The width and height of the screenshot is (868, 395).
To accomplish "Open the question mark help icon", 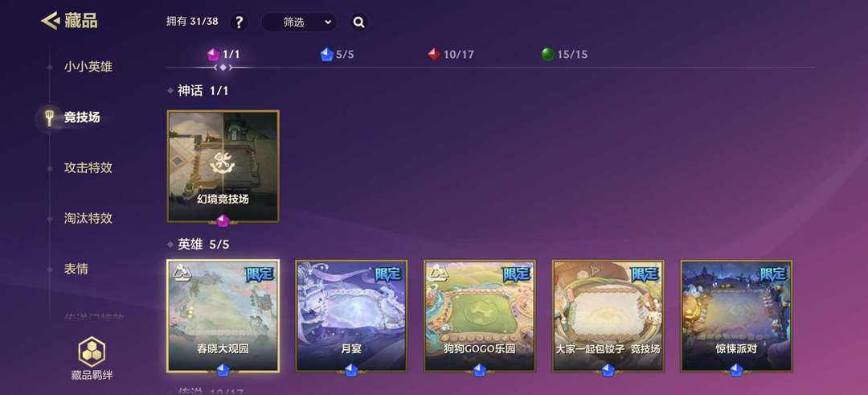I will (240, 23).
